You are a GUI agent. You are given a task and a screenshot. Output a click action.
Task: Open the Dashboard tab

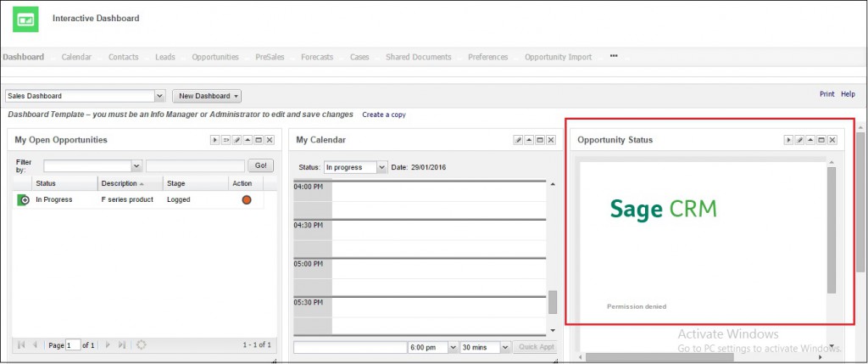[x=23, y=57]
